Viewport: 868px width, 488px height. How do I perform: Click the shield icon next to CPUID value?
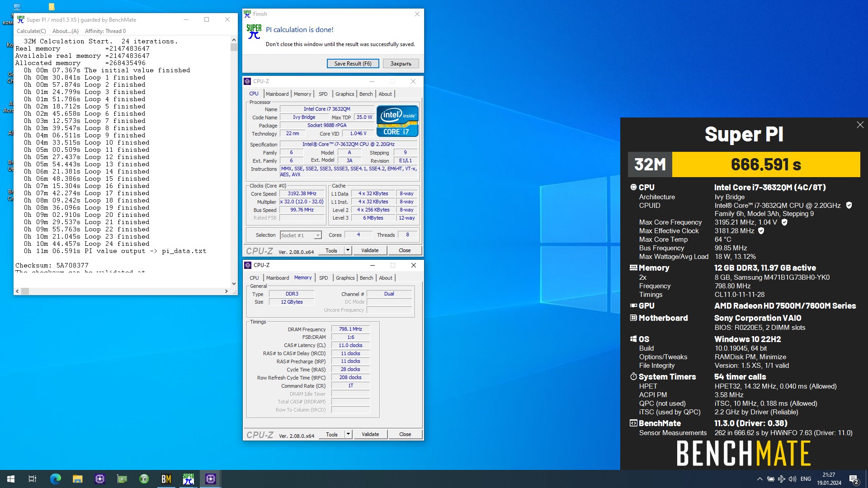(x=849, y=205)
